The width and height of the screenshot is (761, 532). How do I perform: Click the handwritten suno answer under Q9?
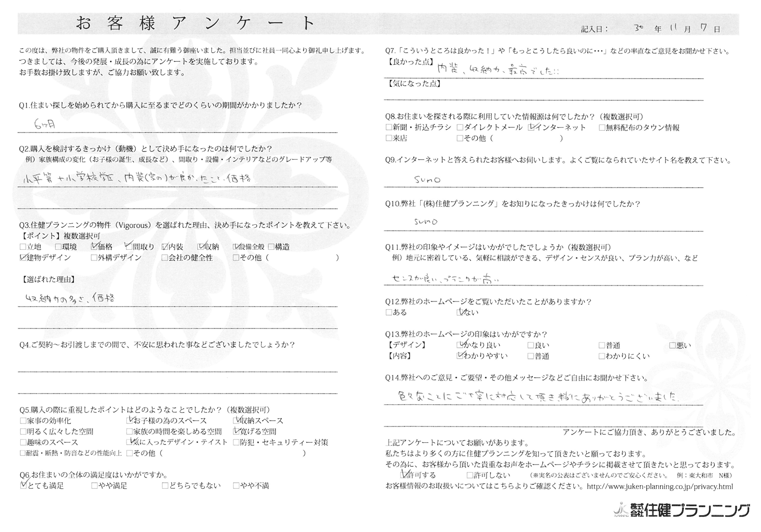point(427,179)
